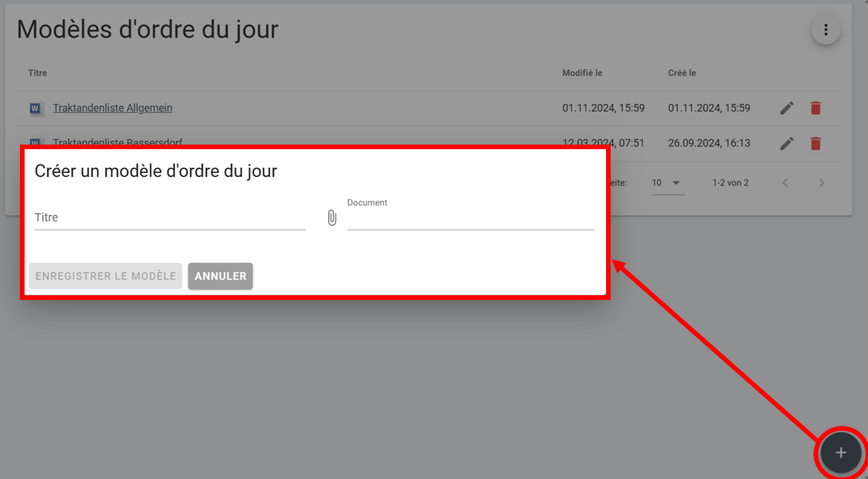Click pencil icon for Traktandenliste Bassersdorf

click(787, 144)
